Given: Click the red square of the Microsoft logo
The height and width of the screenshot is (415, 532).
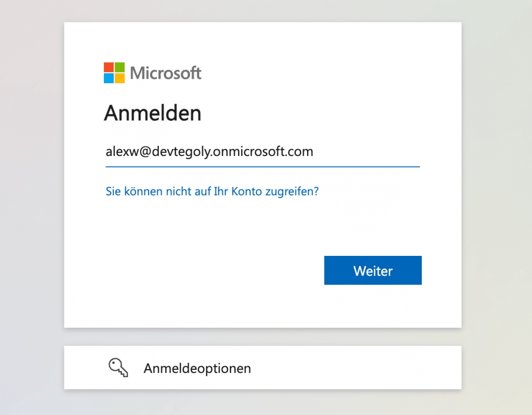Looking at the screenshot, I should pos(109,68).
